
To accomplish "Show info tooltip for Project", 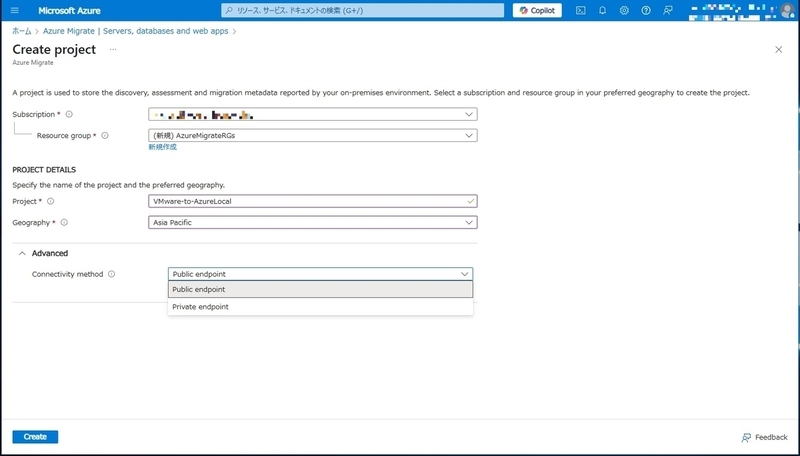I will coord(51,201).
